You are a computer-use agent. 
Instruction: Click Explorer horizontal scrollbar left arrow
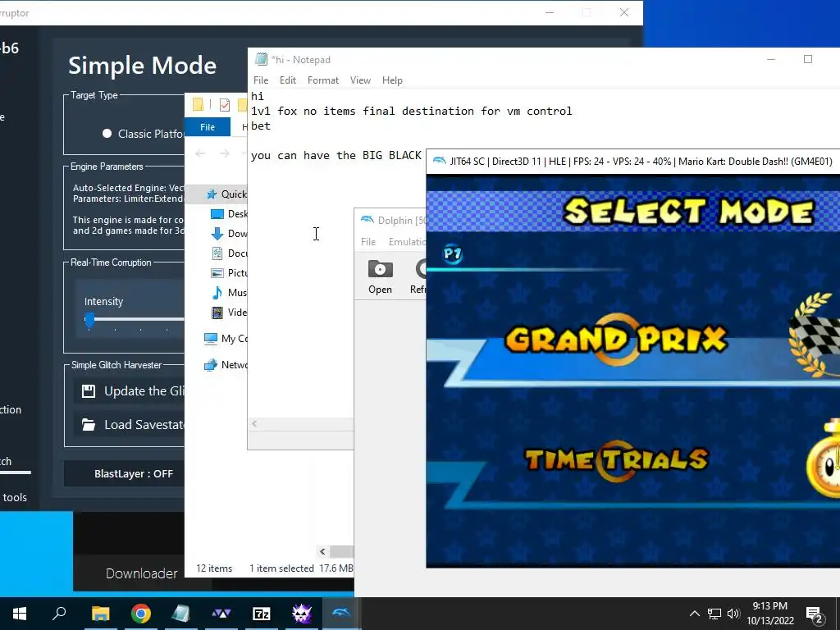click(322, 551)
